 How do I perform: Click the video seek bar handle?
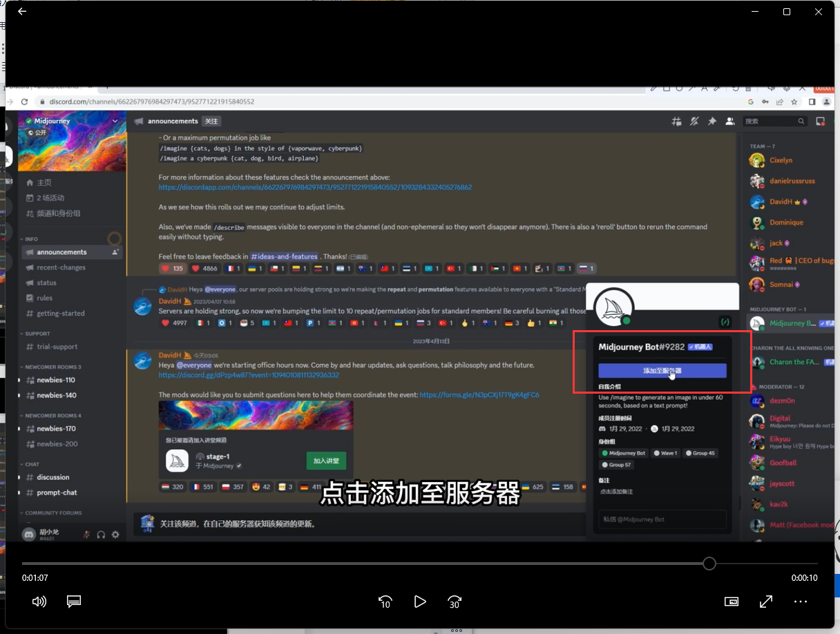[x=709, y=564]
